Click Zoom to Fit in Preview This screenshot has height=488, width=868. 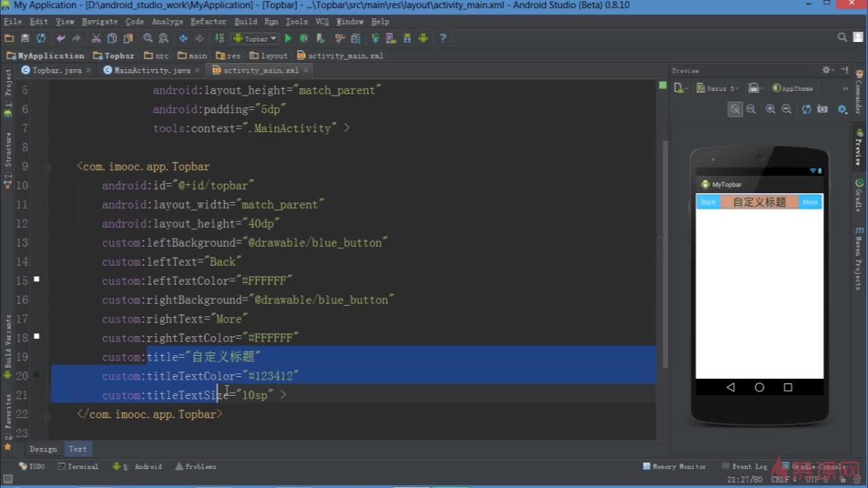tap(735, 109)
